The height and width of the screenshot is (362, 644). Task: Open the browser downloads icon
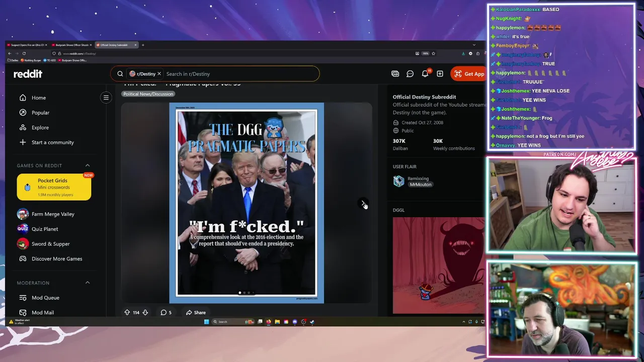[x=463, y=53]
